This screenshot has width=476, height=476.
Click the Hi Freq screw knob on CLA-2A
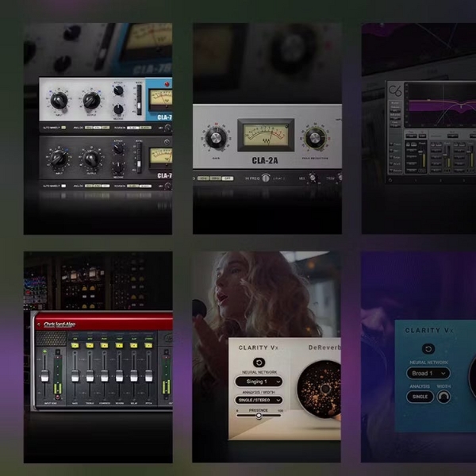(266, 178)
